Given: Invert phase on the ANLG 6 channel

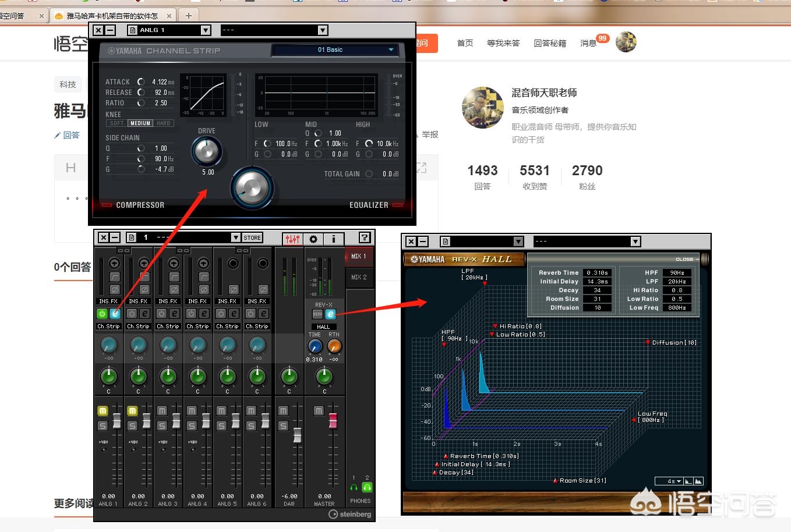Looking at the screenshot, I should tap(263, 289).
